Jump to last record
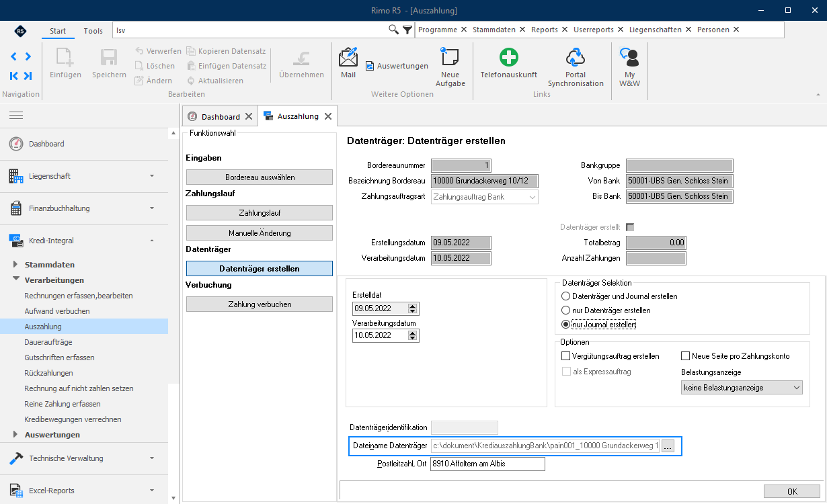This screenshot has height=504, width=827. 28,76
